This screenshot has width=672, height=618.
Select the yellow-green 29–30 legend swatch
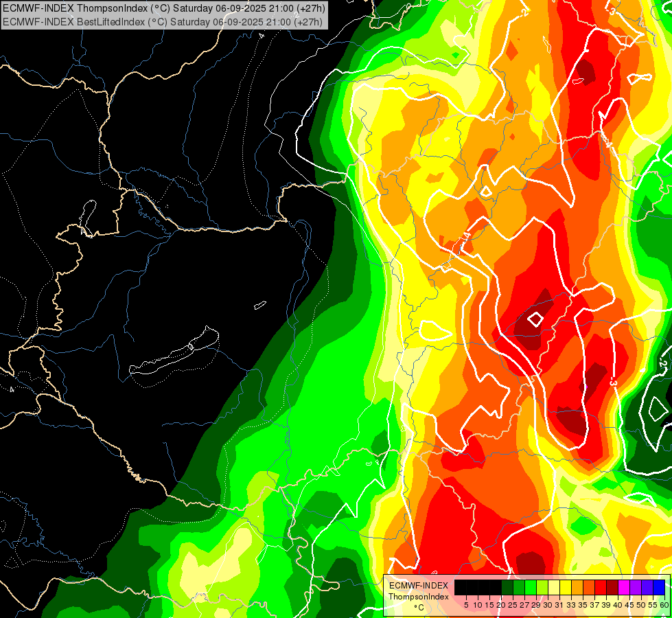pos(542,588)
